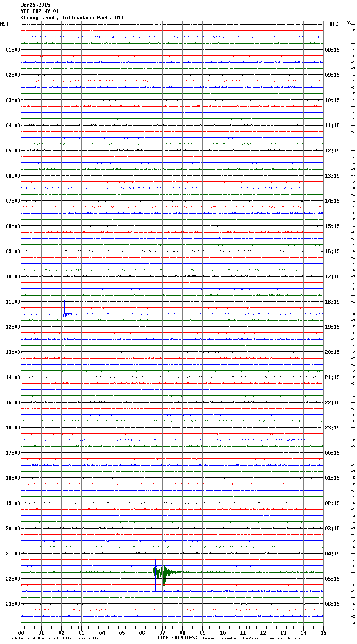Select the 14:00 MST time label

pos(13,377)
